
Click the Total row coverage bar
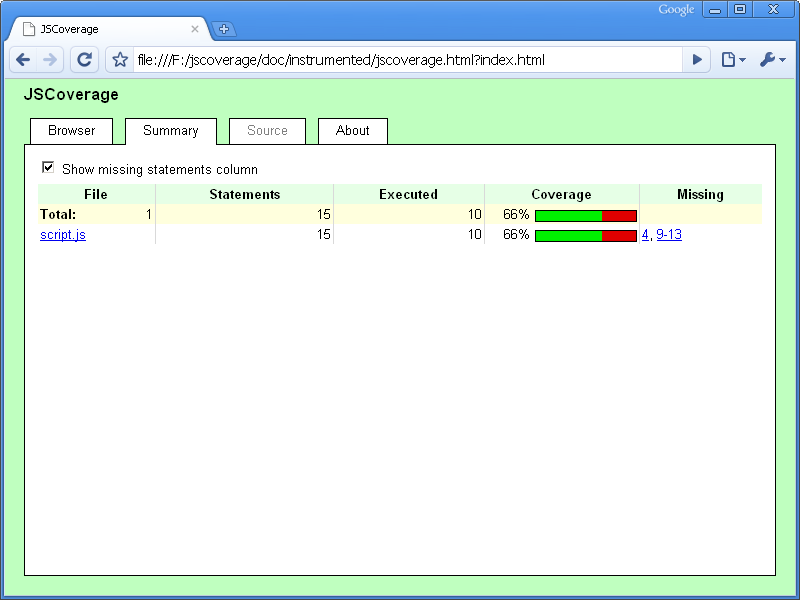click(586, 216)
